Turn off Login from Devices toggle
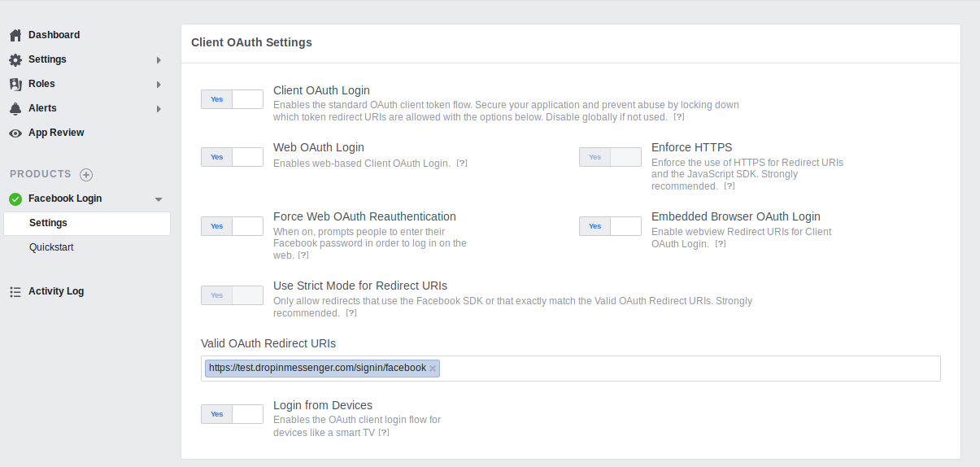980x467 pixels. point(232,414)
